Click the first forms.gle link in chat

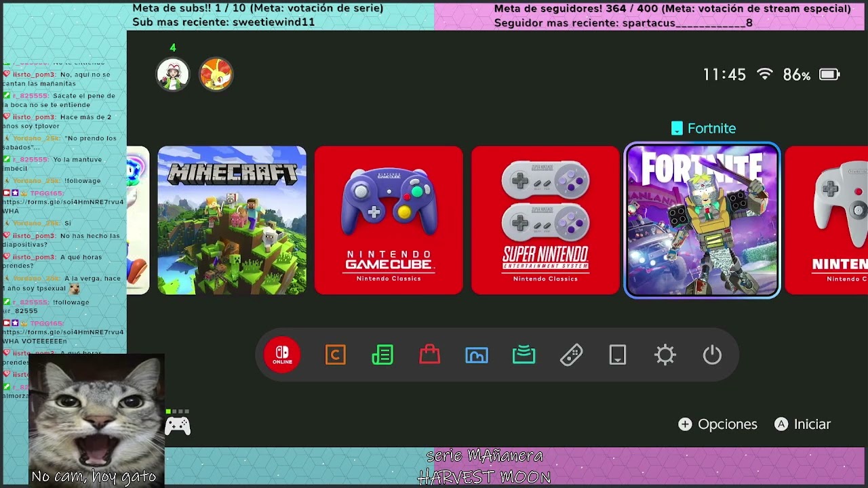(x=63, y=202)
